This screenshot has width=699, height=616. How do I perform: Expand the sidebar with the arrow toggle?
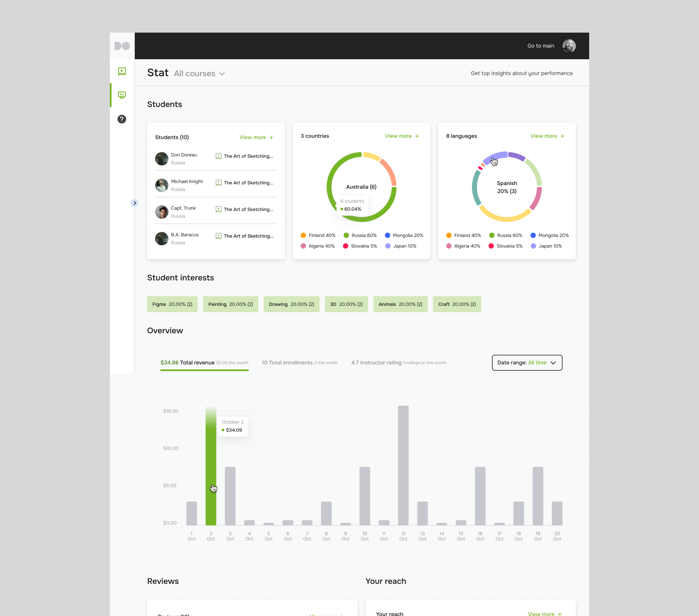tap(134, 203)
